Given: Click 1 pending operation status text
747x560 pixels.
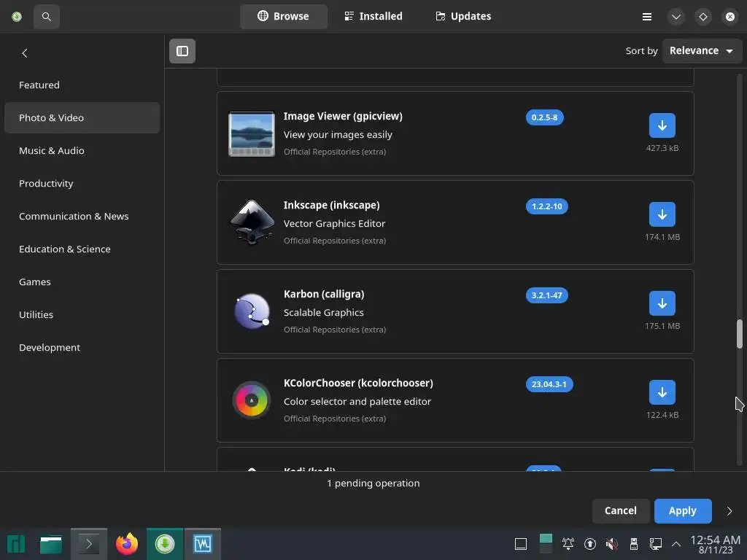Looking at the screenshot, I should [373, 483].
